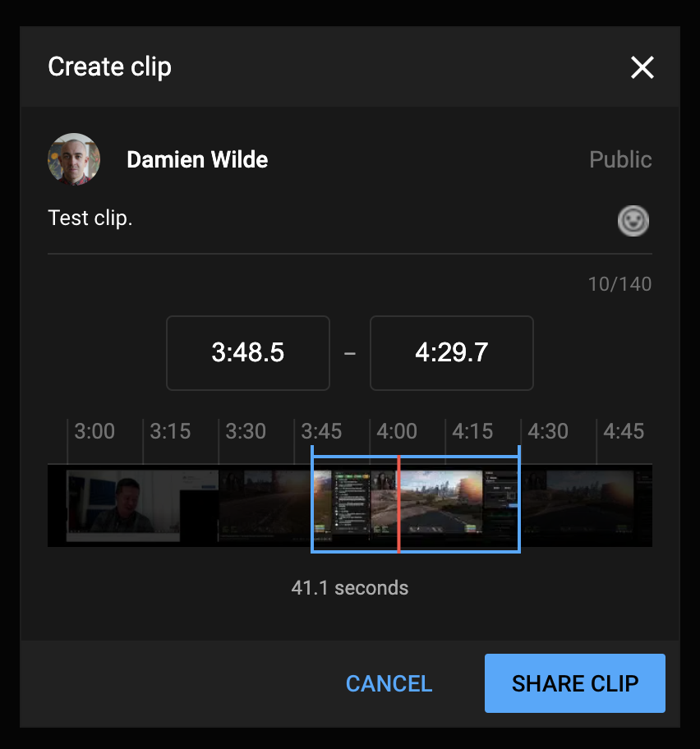Click the Share Clip button

574,683
